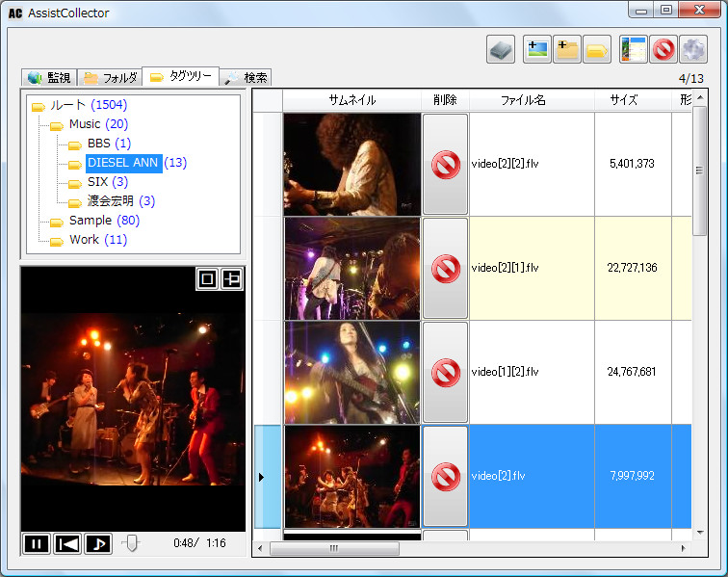Sort by the サムネイル column header

[351, 100]
